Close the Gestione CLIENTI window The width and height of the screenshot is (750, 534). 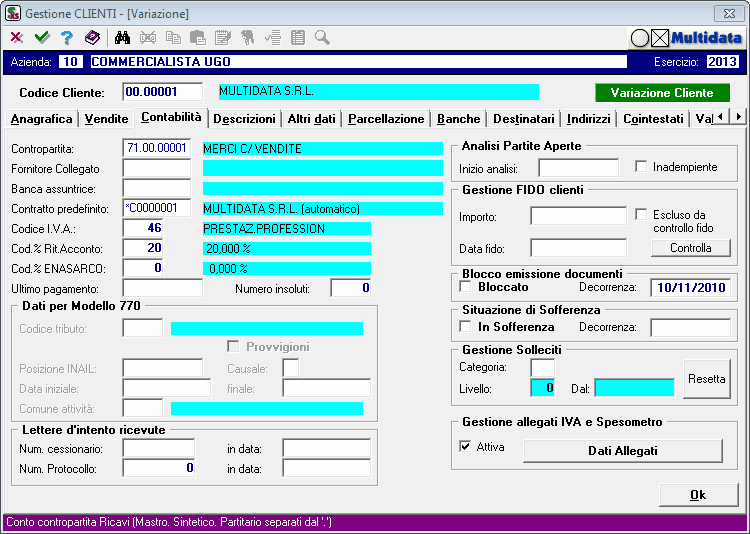tap(728, 13)
